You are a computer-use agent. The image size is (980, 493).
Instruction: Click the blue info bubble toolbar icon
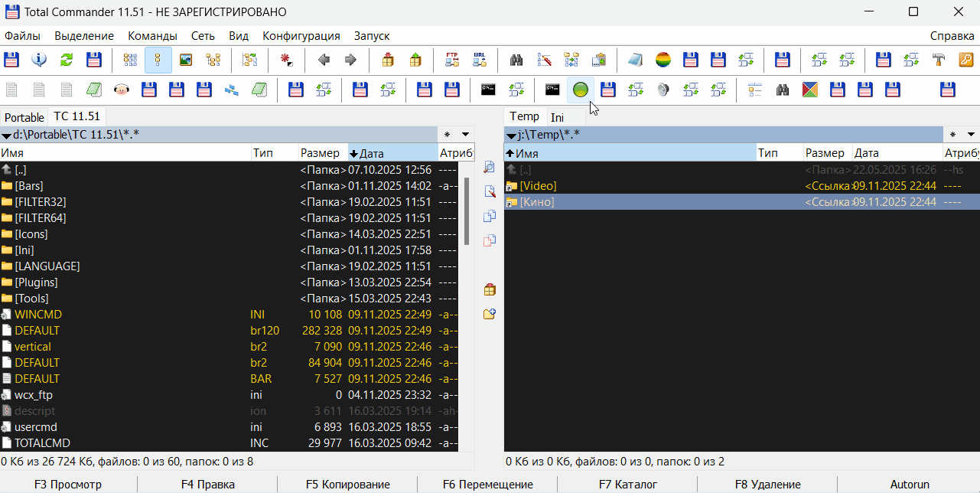[39, 60]
